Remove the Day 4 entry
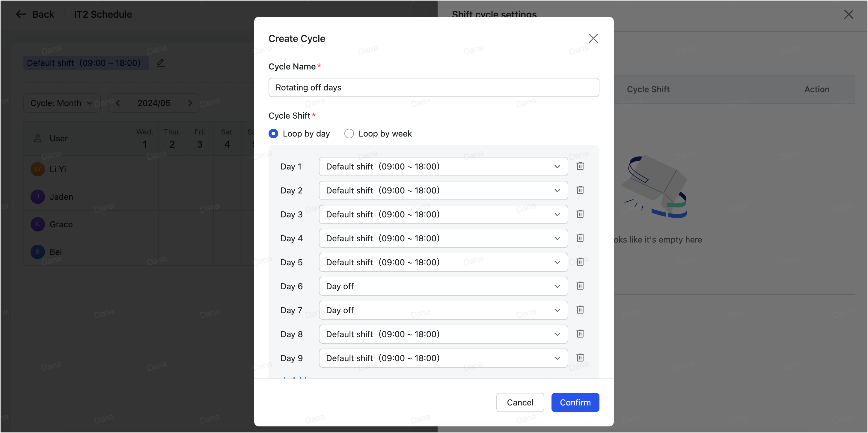This screenshot has width=868, height=433. [x=580, y=238]
